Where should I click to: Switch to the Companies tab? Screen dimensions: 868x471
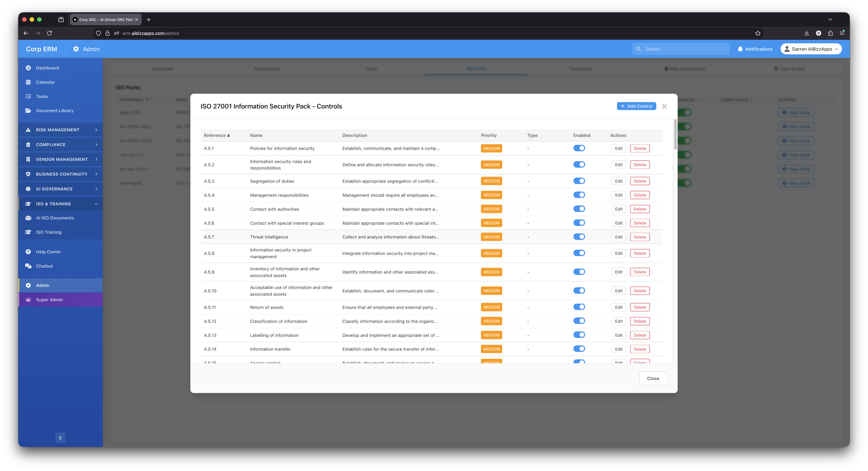click(x=580, y=69)
